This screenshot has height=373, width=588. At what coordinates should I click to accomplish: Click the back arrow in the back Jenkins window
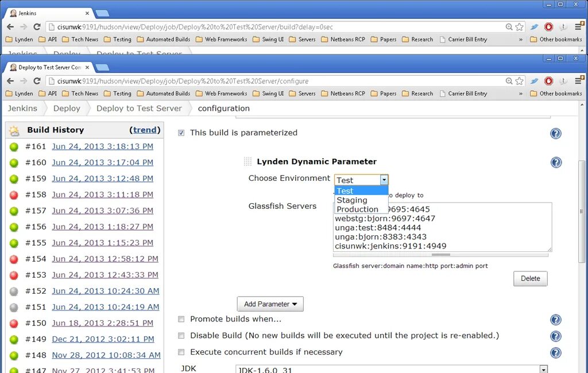tap(10, 27)
